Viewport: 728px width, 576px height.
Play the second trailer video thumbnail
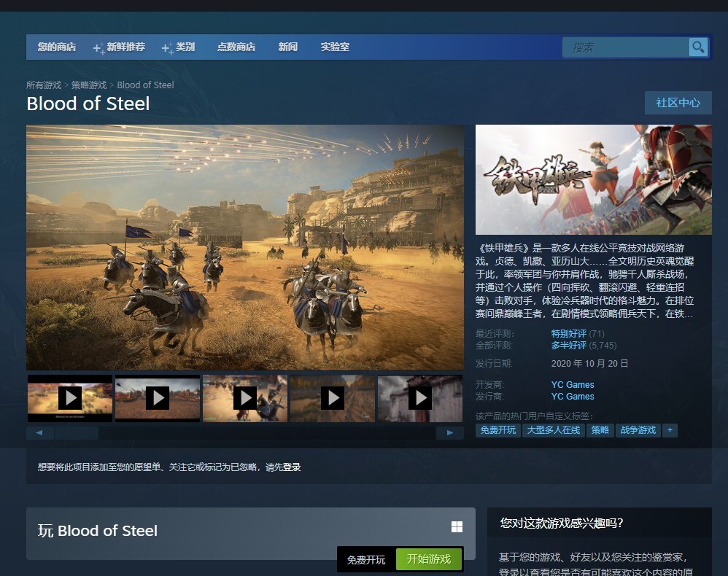pos(158,398)
